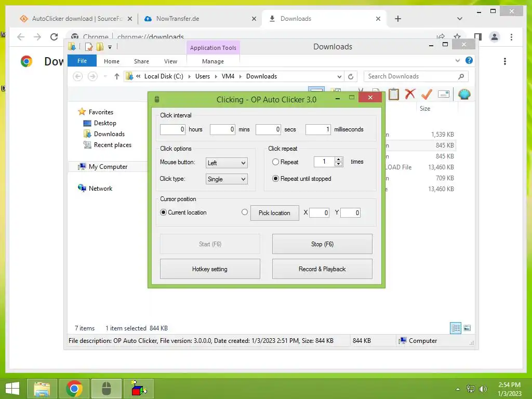Image resolution: width=532 pixels, height=399 pixels.
Task: Select Recent places in navigation pane
Action: point(113,145)
